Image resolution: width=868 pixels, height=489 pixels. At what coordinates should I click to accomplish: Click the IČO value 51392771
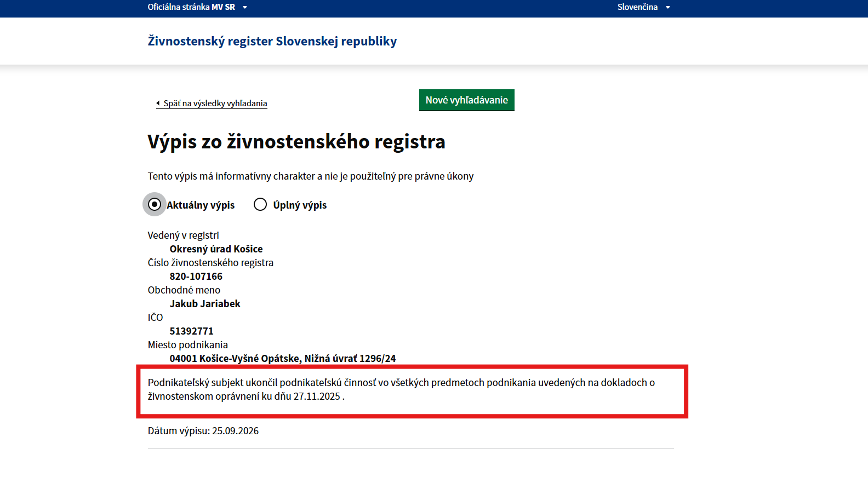(x=192, y=331)
